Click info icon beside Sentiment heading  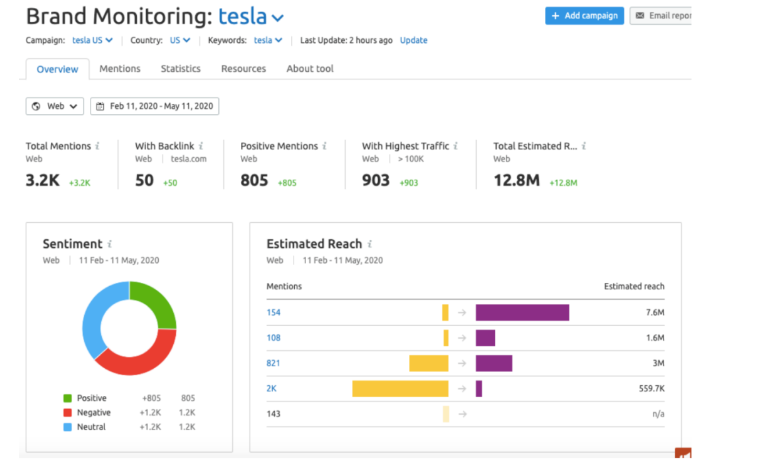click(x=110, y=244)
